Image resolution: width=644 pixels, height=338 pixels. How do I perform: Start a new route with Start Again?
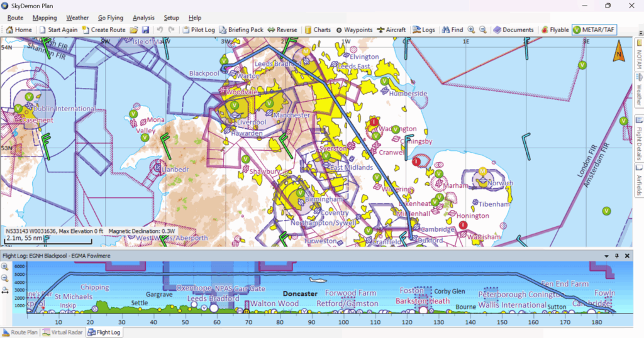[58, 30]
